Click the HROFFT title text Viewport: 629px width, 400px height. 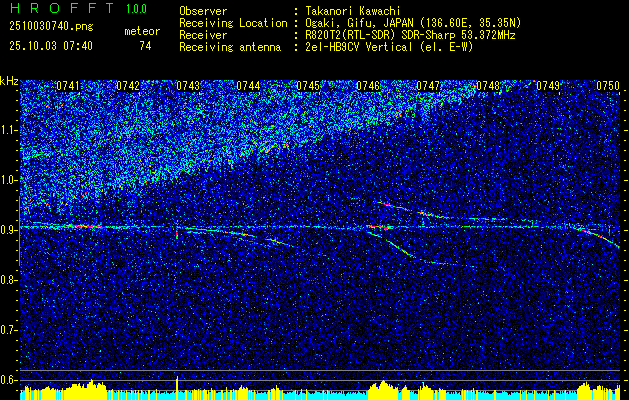[62, 8]
